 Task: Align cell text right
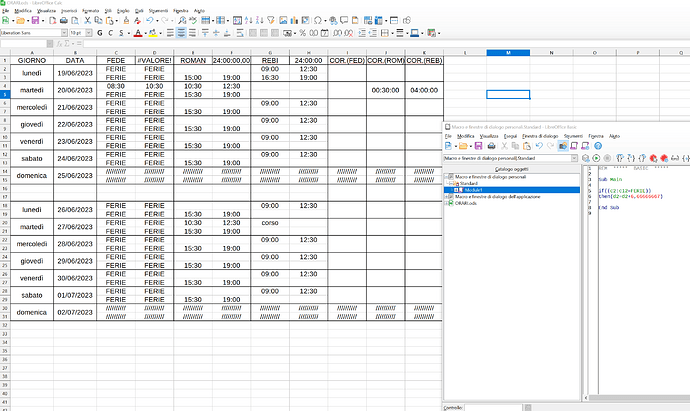(x=192, y=33)
